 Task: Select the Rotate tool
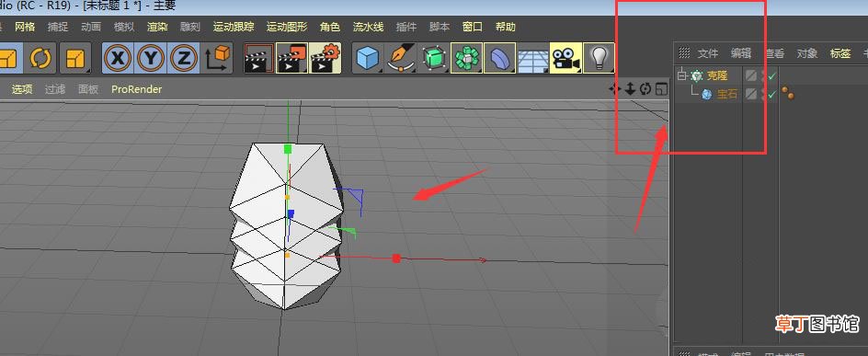pyautogui.click(x=40, y=58)
